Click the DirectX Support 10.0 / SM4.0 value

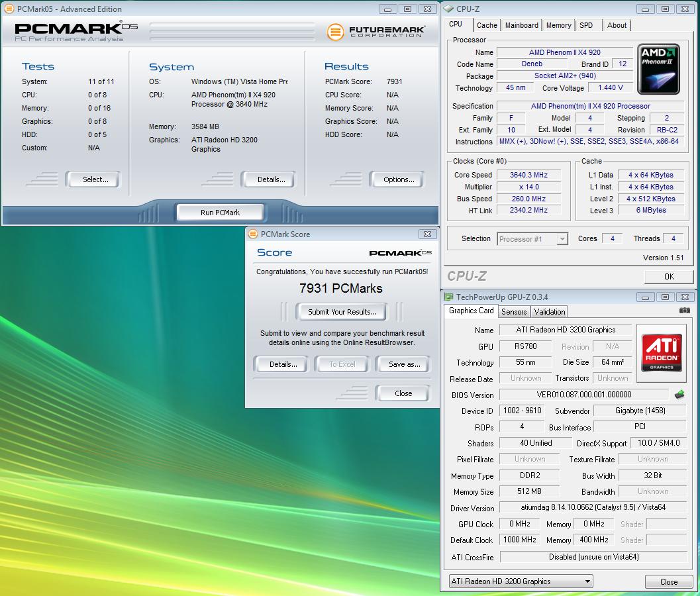[x=658, y=443]
